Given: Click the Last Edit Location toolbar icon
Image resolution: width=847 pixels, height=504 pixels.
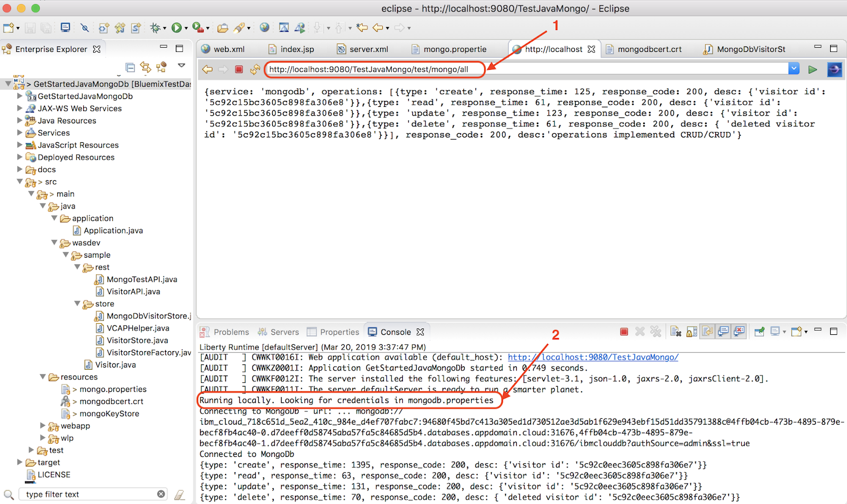Looking at the screenshot, I should coord(362,28).
